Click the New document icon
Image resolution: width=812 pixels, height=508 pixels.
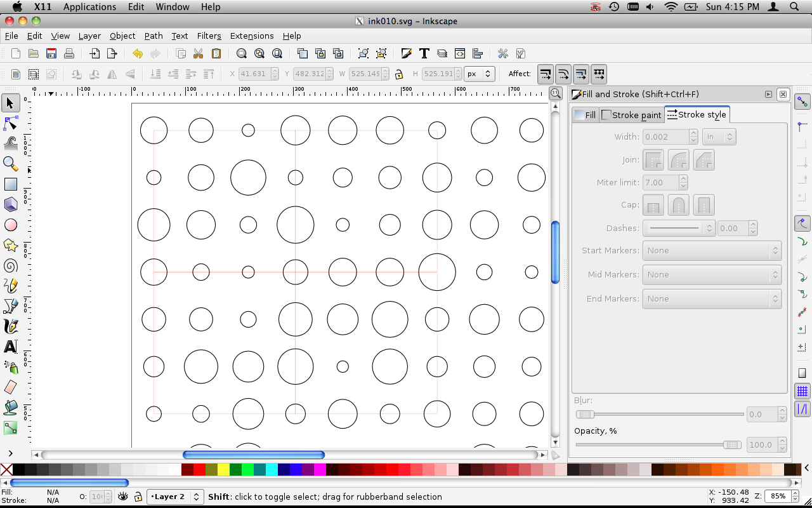click(x=16, y=54)
